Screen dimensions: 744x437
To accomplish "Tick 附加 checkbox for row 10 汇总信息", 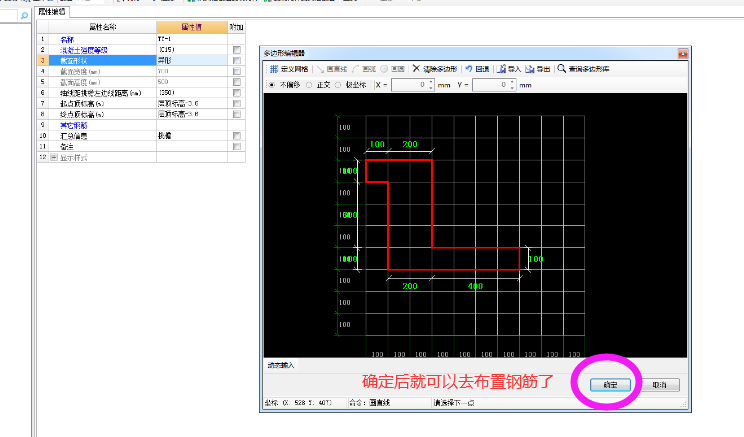I will click(x=237, y=136).
